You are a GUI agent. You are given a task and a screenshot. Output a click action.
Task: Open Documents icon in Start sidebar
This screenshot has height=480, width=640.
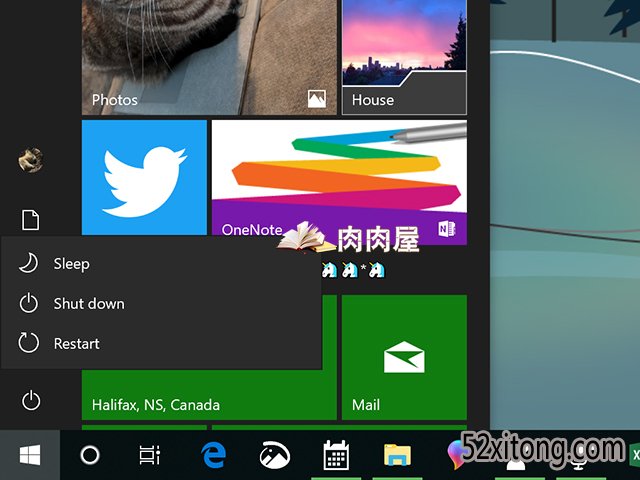tap(31, 220)
